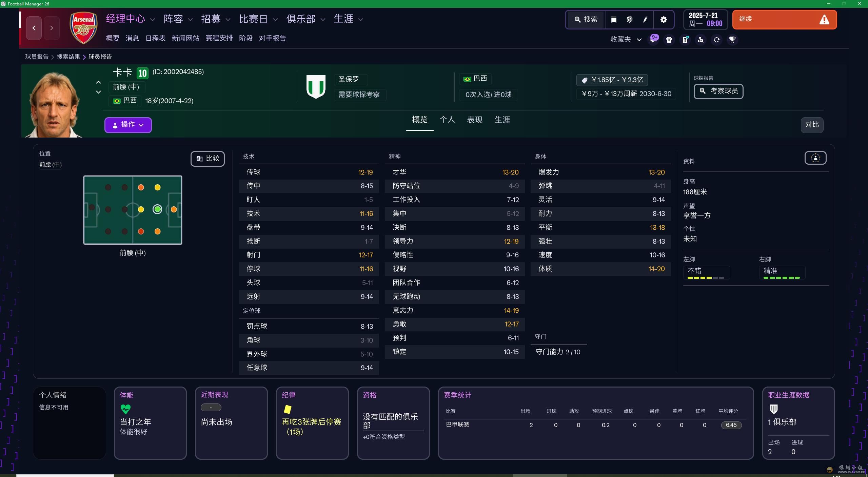Click the pencil edit icon
This screenshot has width=868, height=477.
(645, 20)
